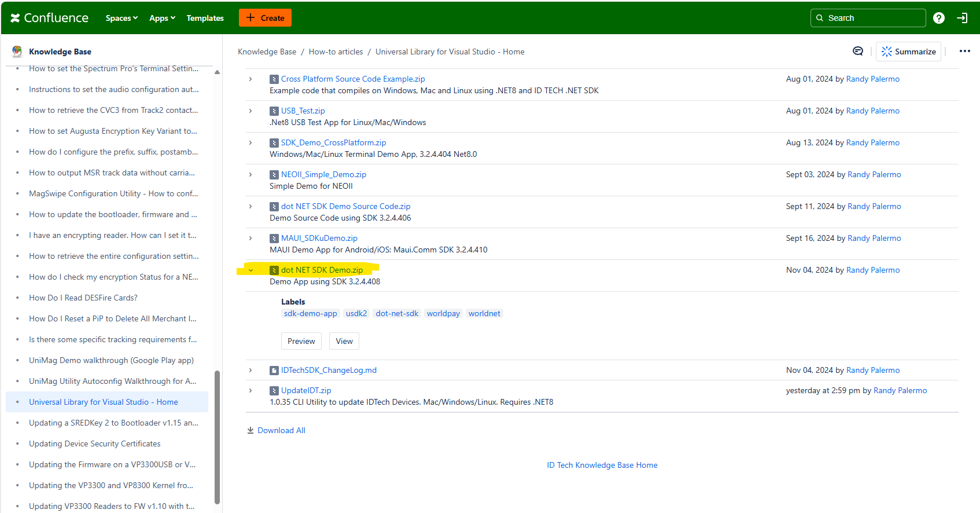Open the Spaces dropdown menu

pyautogui.click(x=121, y=18)
